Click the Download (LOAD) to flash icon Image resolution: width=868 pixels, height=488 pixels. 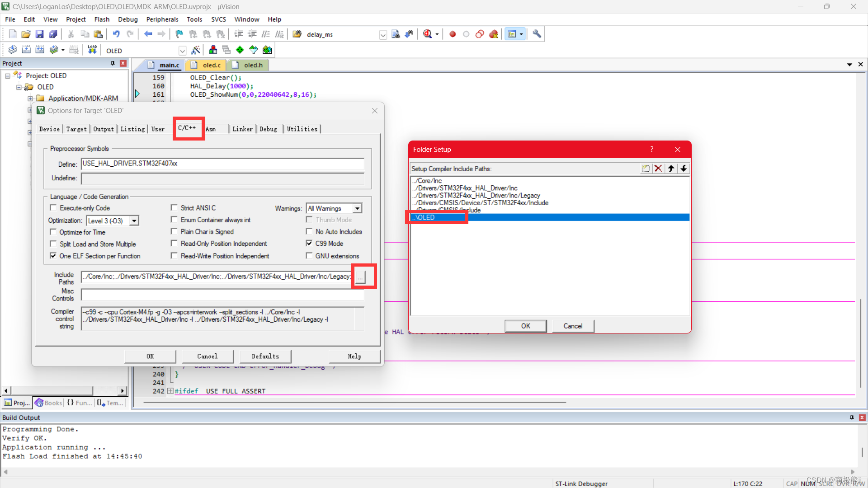[92, 50]
